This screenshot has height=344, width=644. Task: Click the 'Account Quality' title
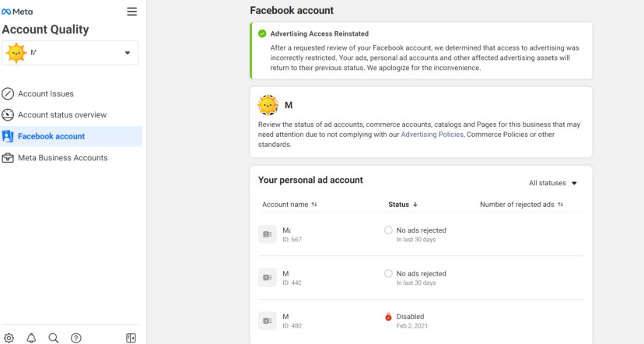[x=45, y=30]
